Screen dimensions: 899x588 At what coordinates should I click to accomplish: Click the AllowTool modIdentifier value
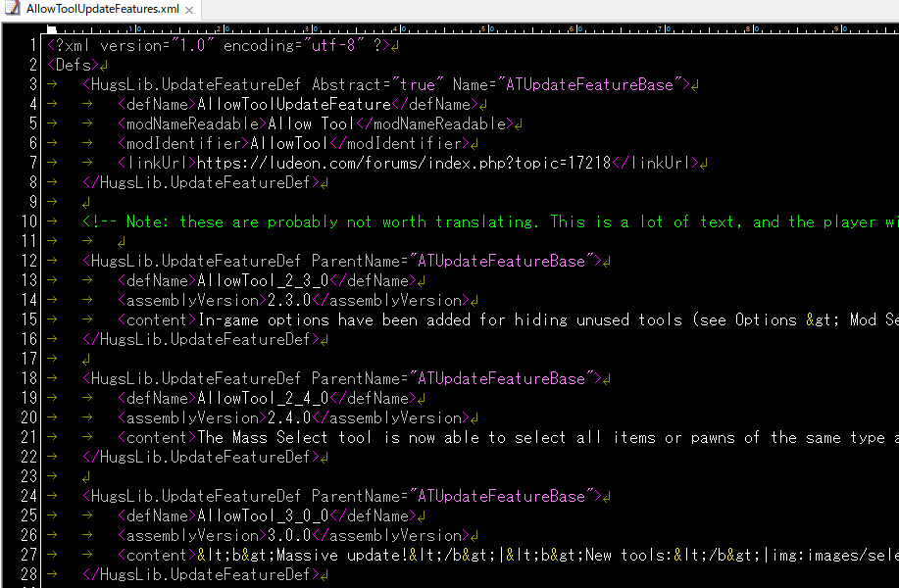[289, 143]
